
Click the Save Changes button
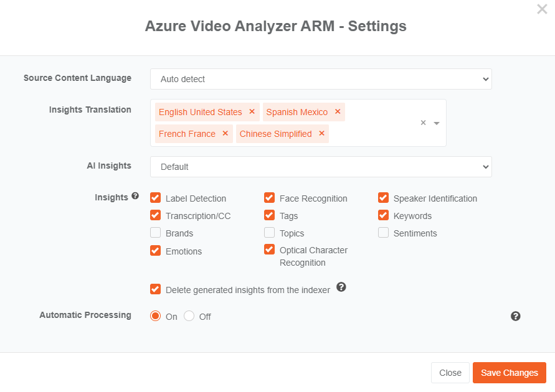509,373
